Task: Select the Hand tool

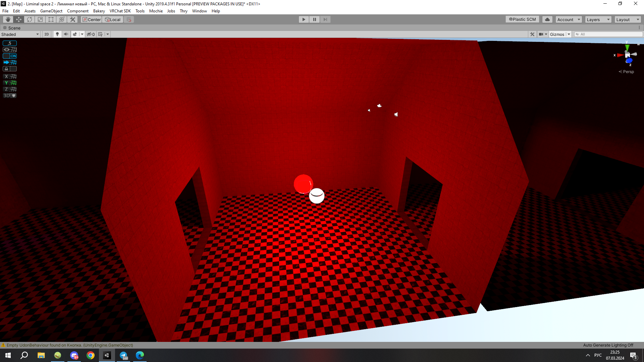Action: coord(8,19)
